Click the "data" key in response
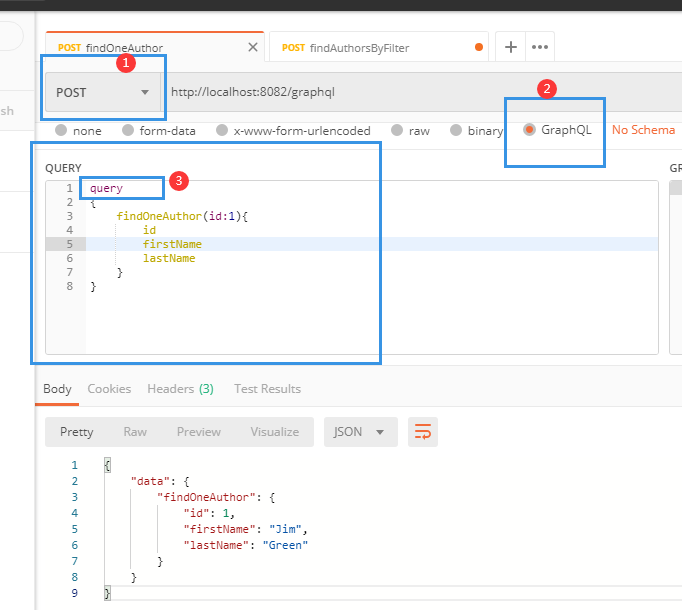This screenshot has height=610, width=682. coord(150,481)
